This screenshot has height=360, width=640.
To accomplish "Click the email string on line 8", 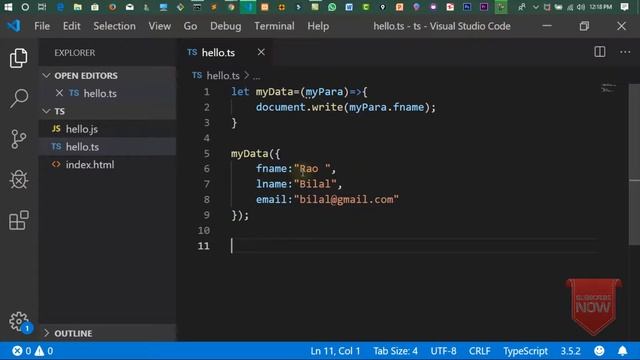I will tap(346, 200).
